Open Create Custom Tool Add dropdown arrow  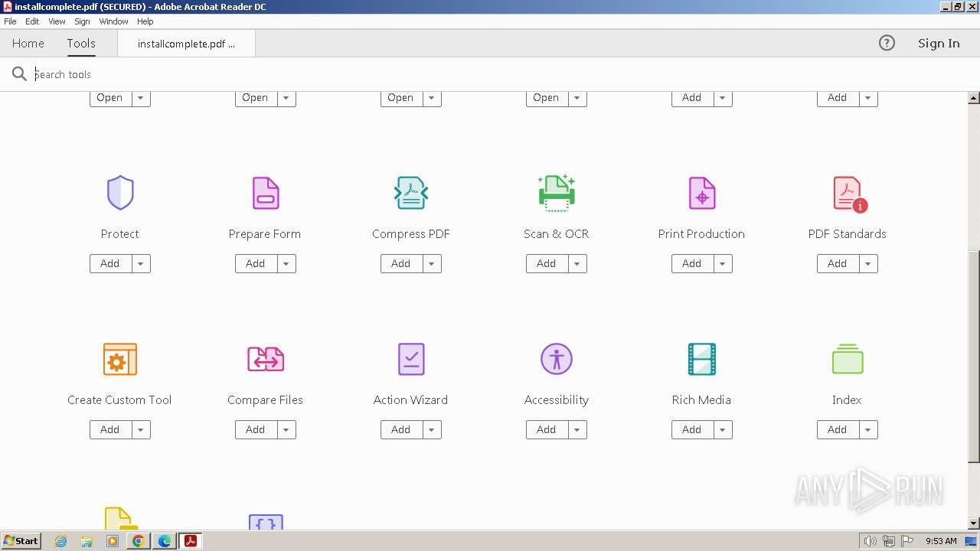click(141, 429)
